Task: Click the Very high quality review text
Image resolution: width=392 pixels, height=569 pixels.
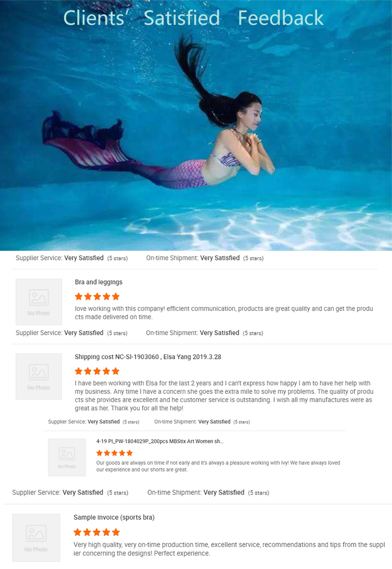Action: tap(229, 549)
